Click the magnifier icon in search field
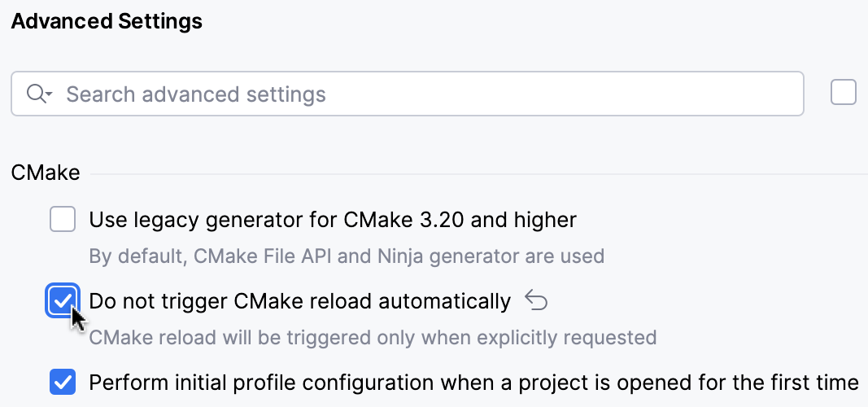This screenshot has width=868, height=407. point(36,94)
